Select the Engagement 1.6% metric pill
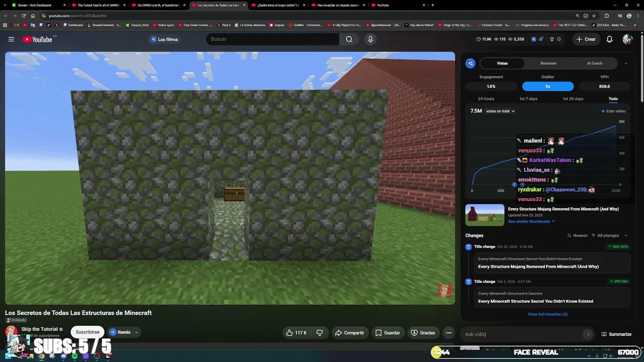644x362 pixels. pyautogui.click(x=491, y=86)
